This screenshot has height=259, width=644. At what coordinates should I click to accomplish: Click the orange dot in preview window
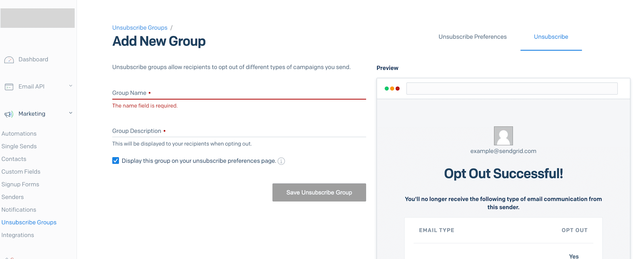click(x=392, y=89)
